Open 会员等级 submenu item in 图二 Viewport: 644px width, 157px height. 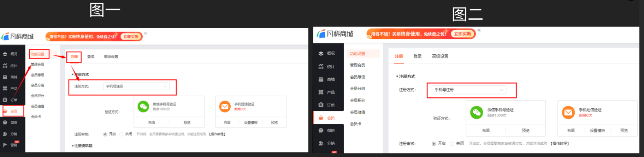click(x=358, y=77)
